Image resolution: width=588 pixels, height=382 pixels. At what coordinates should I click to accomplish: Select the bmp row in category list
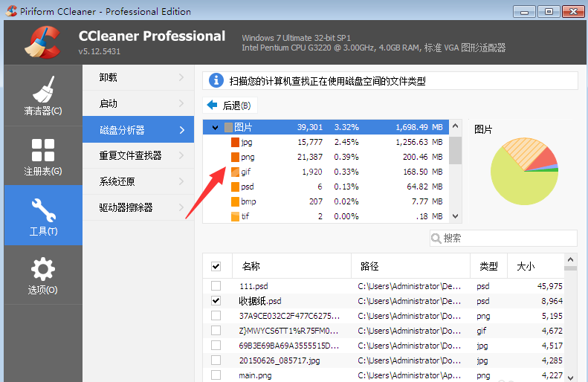(x=326, y=201)
